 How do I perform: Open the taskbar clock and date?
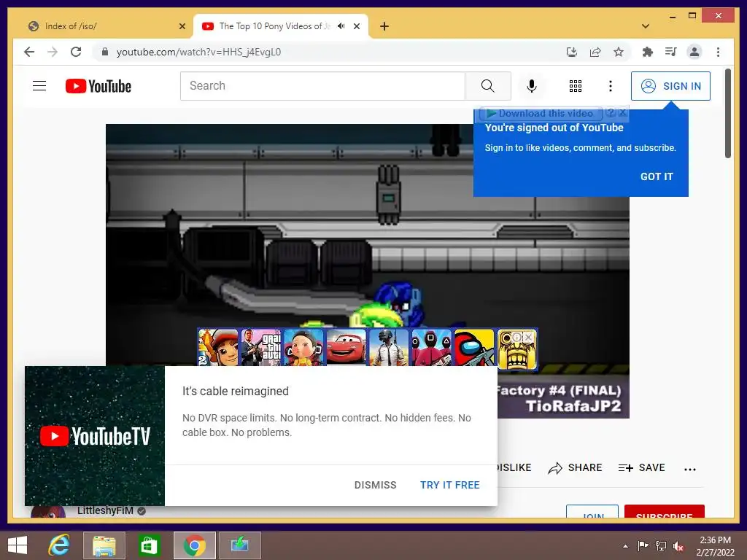pyautogui.click(x=715, y=546)
